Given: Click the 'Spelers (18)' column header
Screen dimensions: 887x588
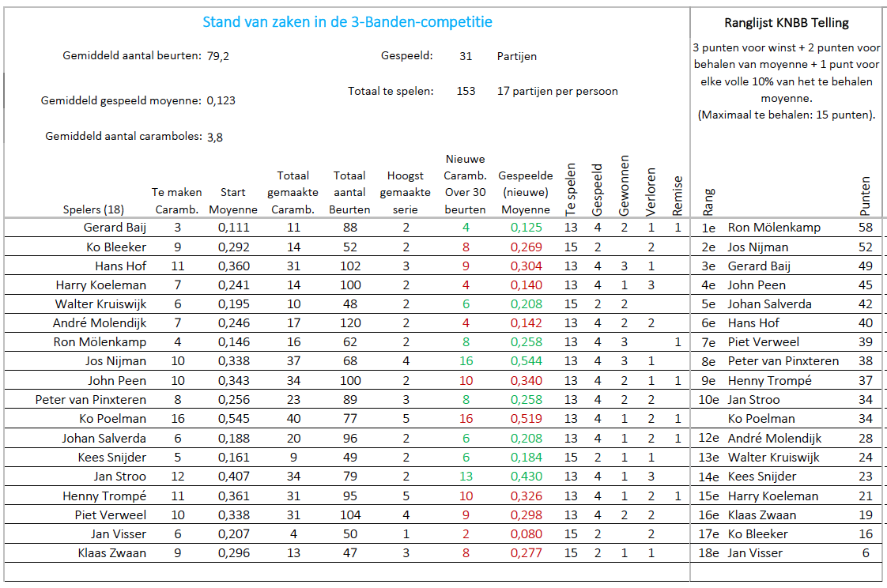Looking at the screenshot, I should [93, 209].
